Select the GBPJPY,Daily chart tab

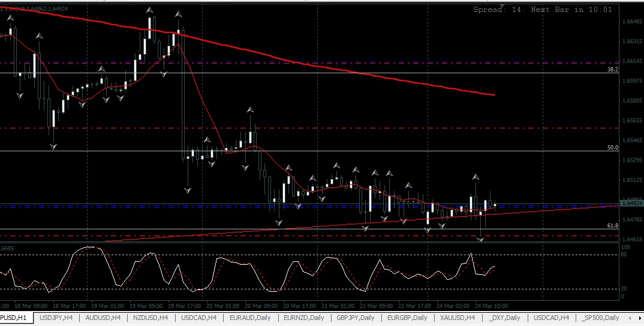(355, 318)
